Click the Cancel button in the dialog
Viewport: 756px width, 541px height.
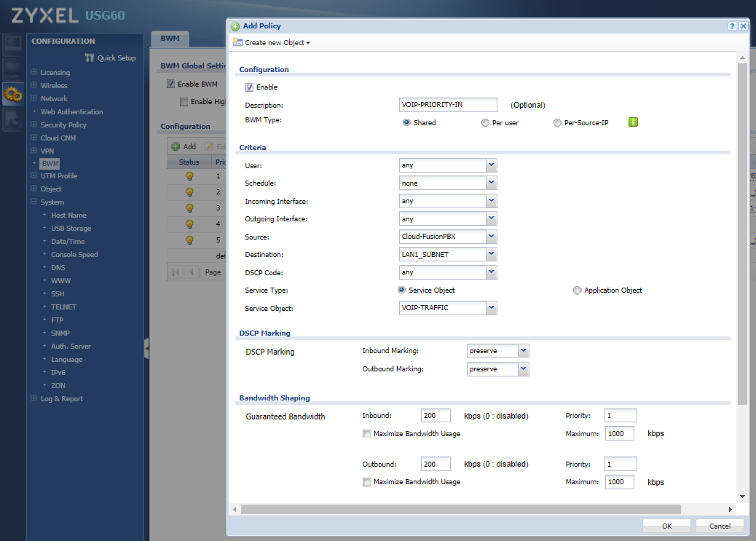[720, 526]
